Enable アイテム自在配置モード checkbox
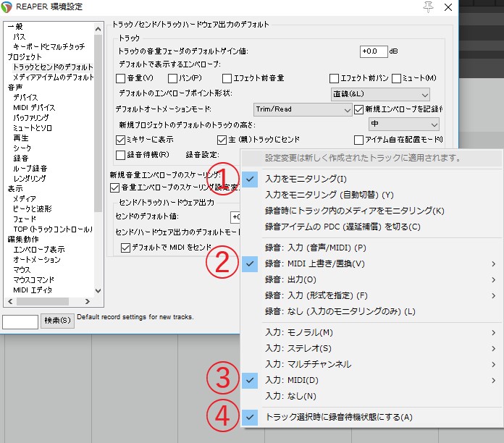Viewport: 504px width, 443px height. tap(358, 140)
